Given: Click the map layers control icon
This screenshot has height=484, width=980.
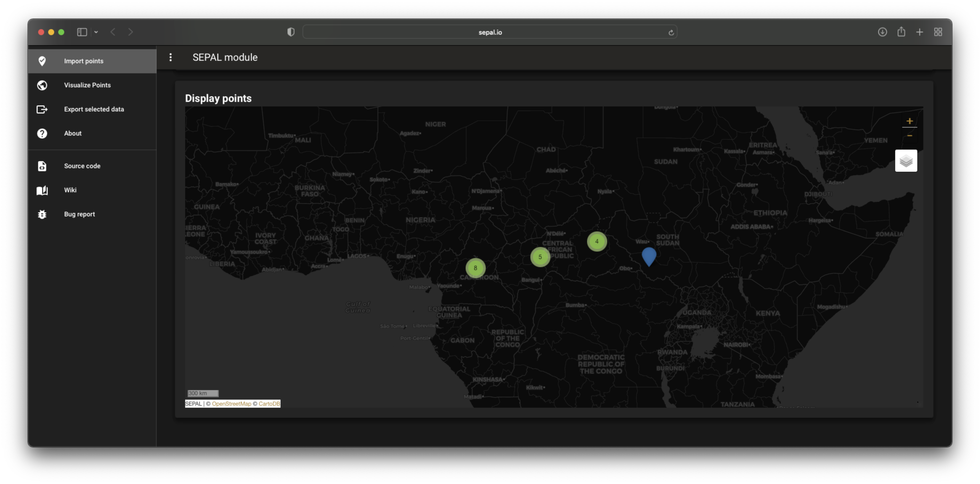Looking at the screenshot, I should (x=906, y=161).
